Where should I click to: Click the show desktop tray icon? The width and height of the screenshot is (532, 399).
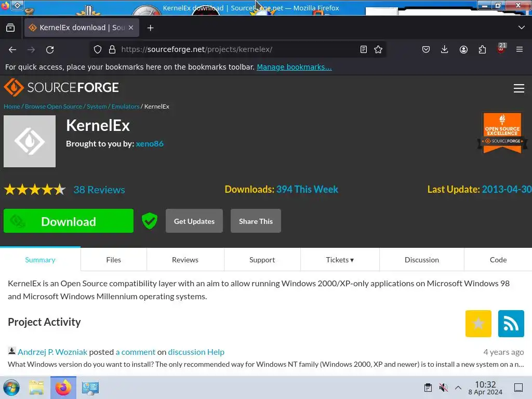pos(518,388)
